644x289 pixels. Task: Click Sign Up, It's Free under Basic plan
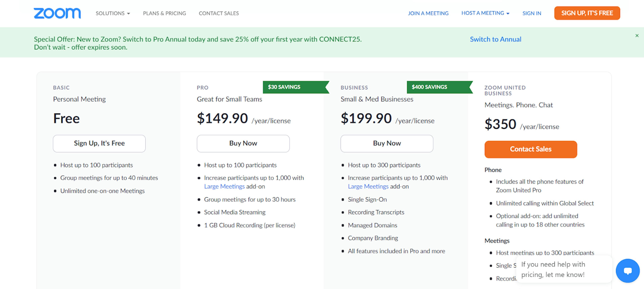[x=99, y=143]
